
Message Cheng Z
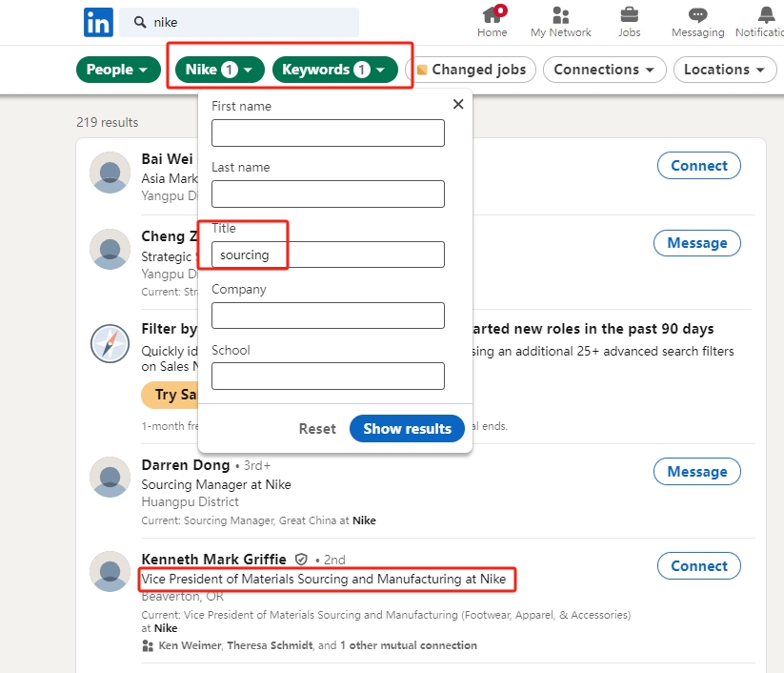697,243
